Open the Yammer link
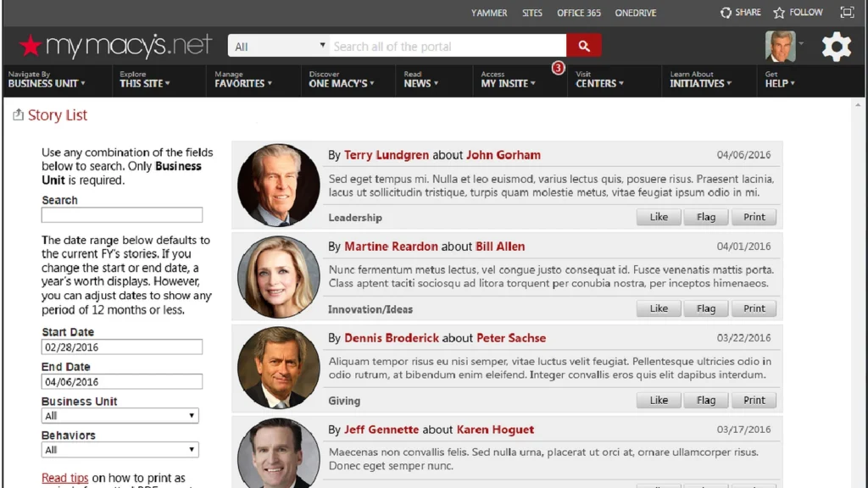The height and width of the screenshot is (488, 868). [489, 13]
